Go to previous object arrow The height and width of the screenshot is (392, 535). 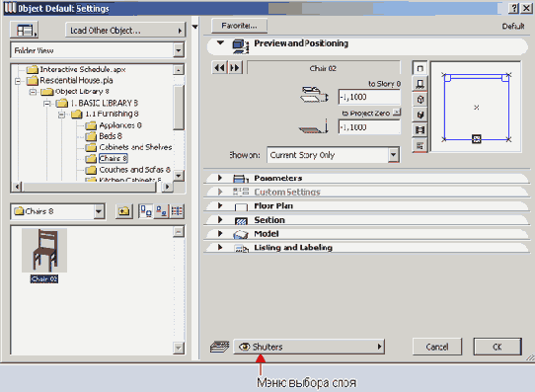click(219, 67)
